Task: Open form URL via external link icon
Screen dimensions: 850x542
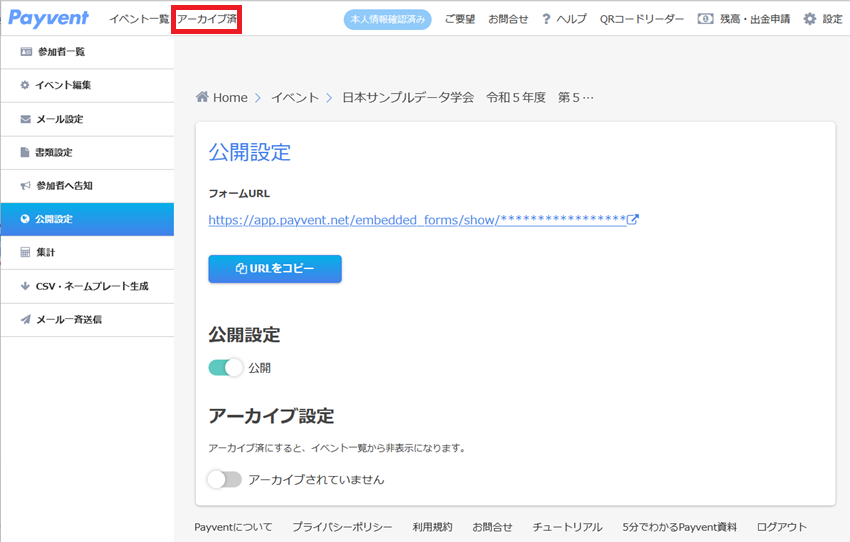Action: 633,220
